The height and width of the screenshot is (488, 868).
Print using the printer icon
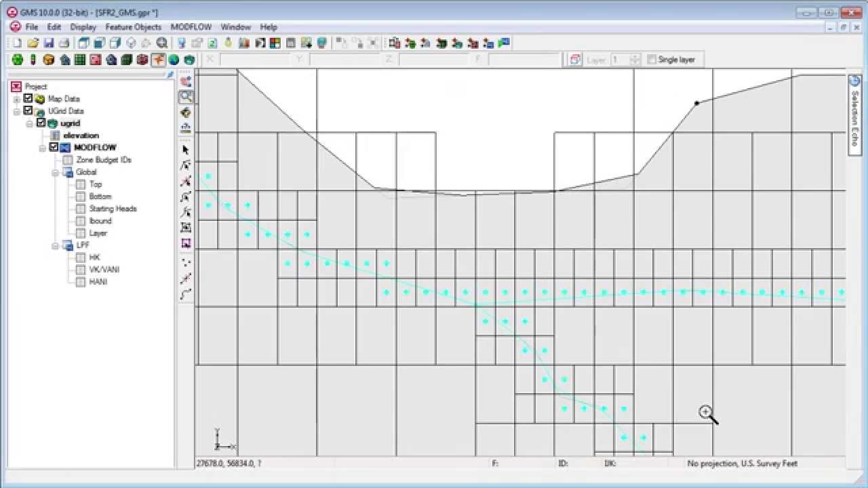63,43
